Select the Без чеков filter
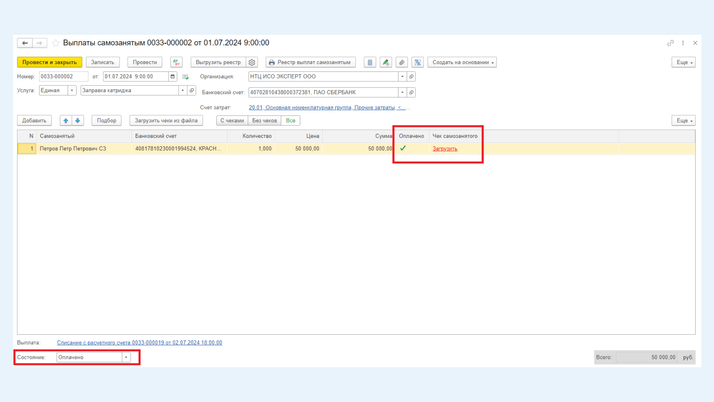The image size is (714, 402). pyautogui.click(x=264, y=120)
